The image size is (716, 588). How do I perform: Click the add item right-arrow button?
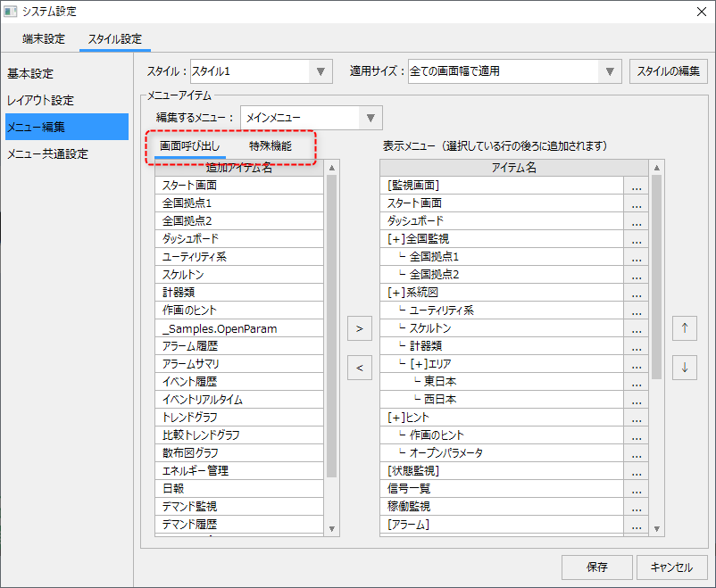[359, 328]
